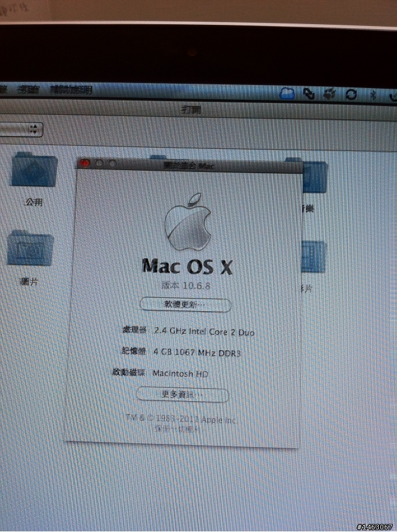The width and height of the screenshot is (397, 532).
Task: Click the 版本 10.6.8 version text
Action: pyautogui.click(x=186, y=286)
